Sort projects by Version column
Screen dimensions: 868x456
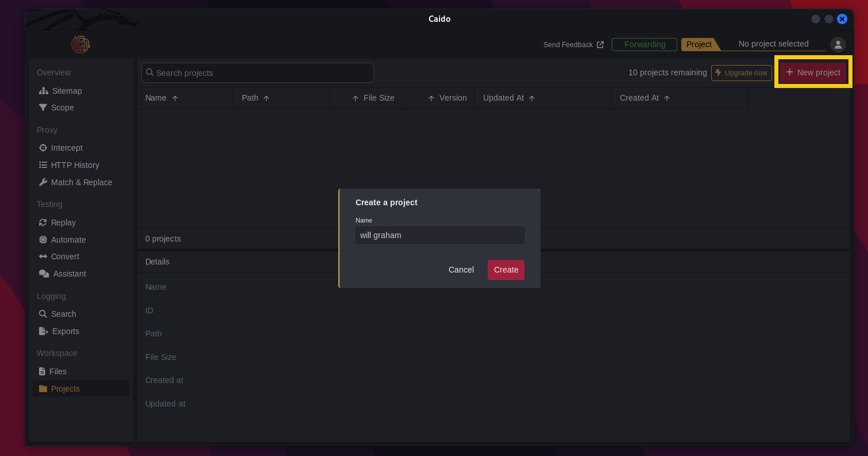pyautogui.click(x=438, y=98)
